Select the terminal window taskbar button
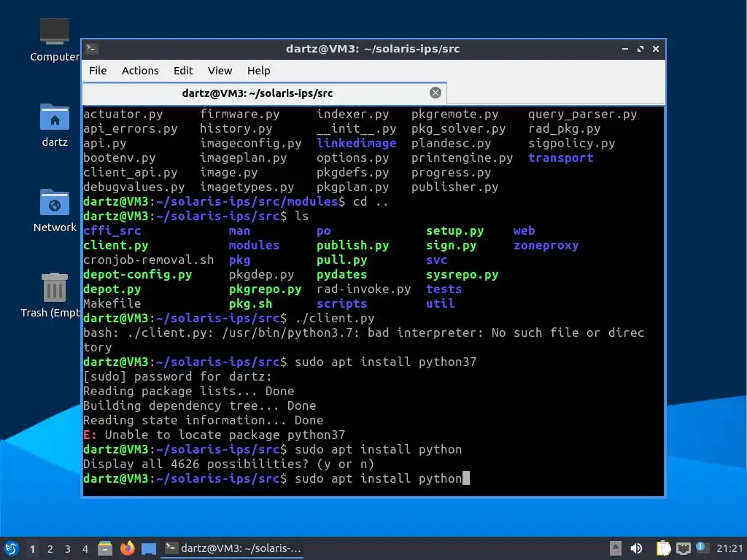 [233, 548]
